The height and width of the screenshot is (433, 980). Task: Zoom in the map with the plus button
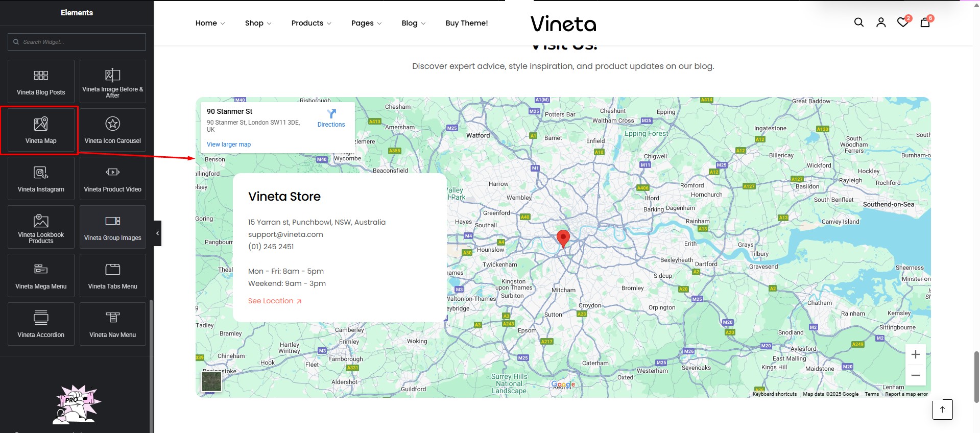[x=916, y=354]
